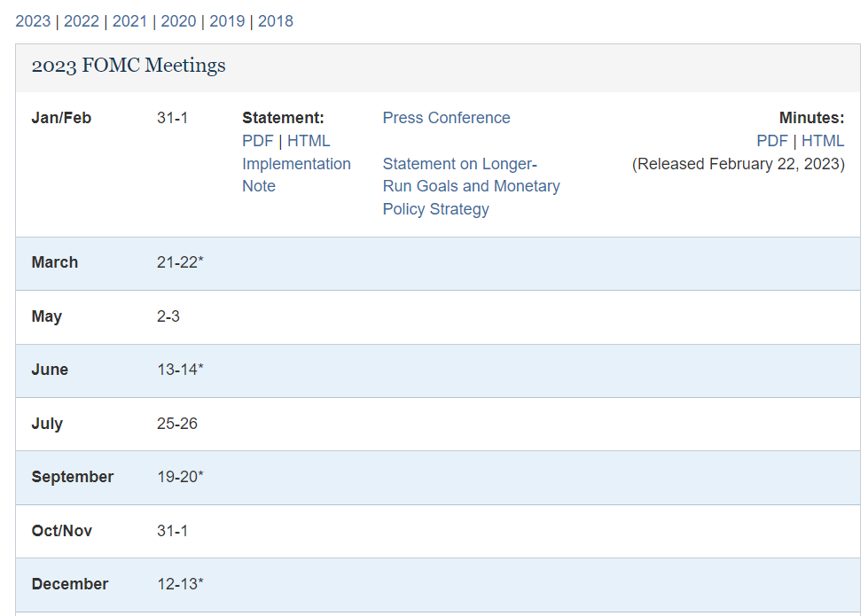Open the Press Conference link
Viewport: 868px width, 616px height.
coord(446,118)
